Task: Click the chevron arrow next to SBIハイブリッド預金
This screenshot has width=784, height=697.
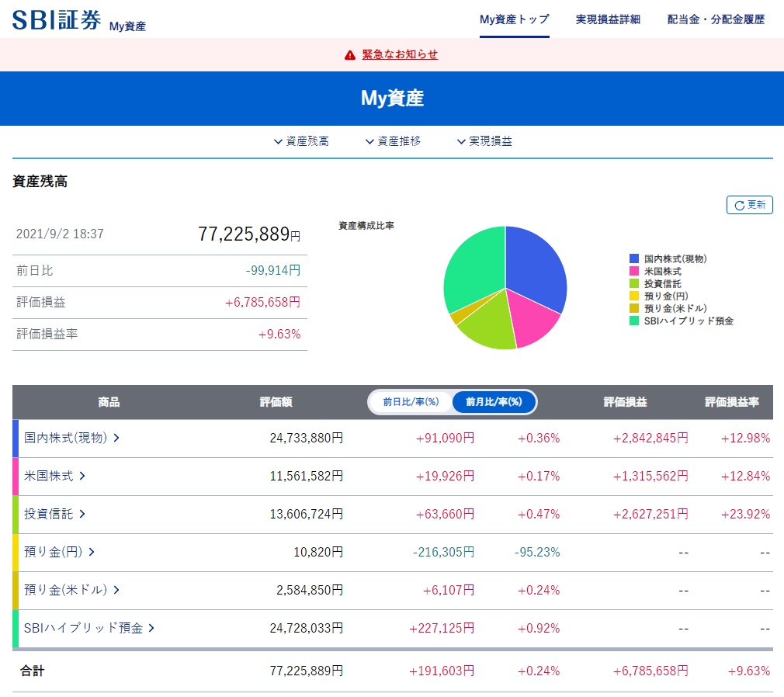Action: coord(151,628)
